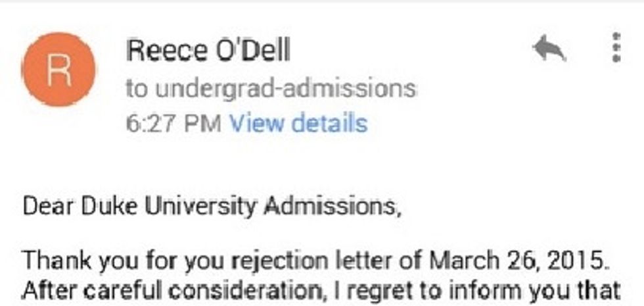644x306 pixels.
Task: Click the 6:27 PM timestamp
Action: 173,122
